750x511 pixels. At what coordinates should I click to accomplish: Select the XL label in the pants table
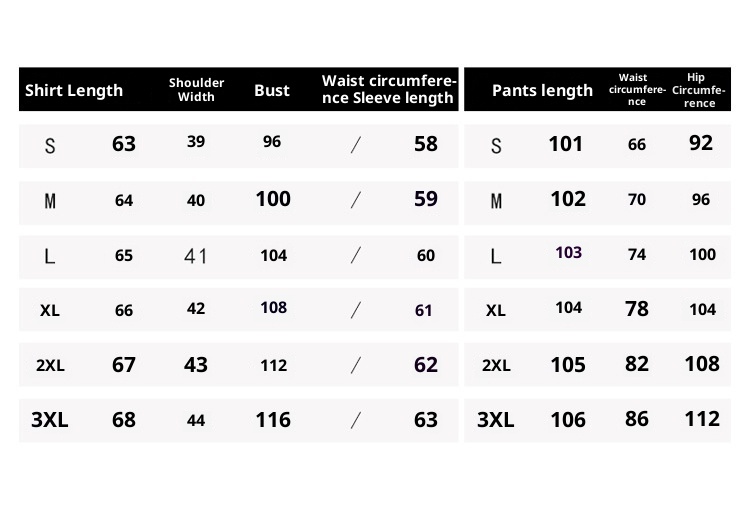[x=496, y=310]
